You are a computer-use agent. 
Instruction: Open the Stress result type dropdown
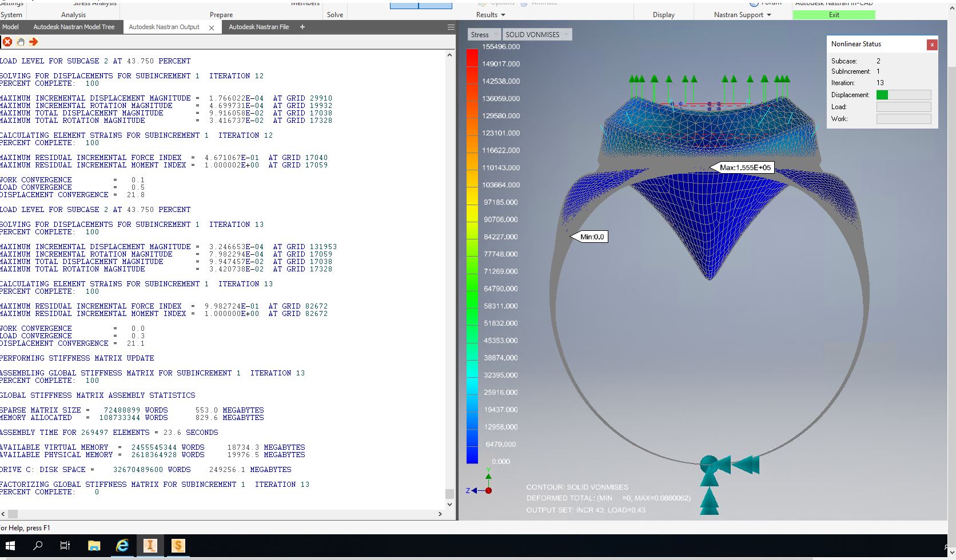pyautogui.click(x=484, y=34)
